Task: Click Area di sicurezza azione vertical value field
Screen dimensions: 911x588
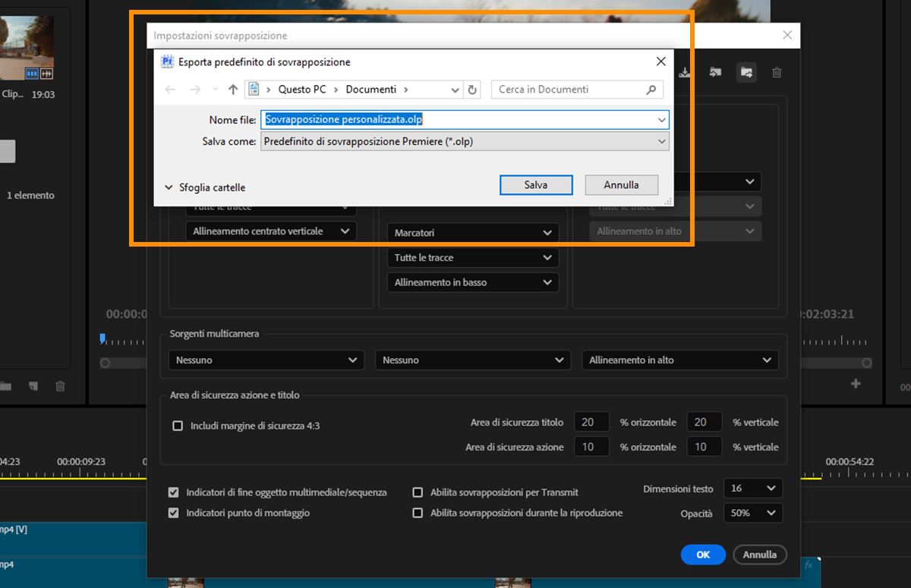Action: click(704, 447)
